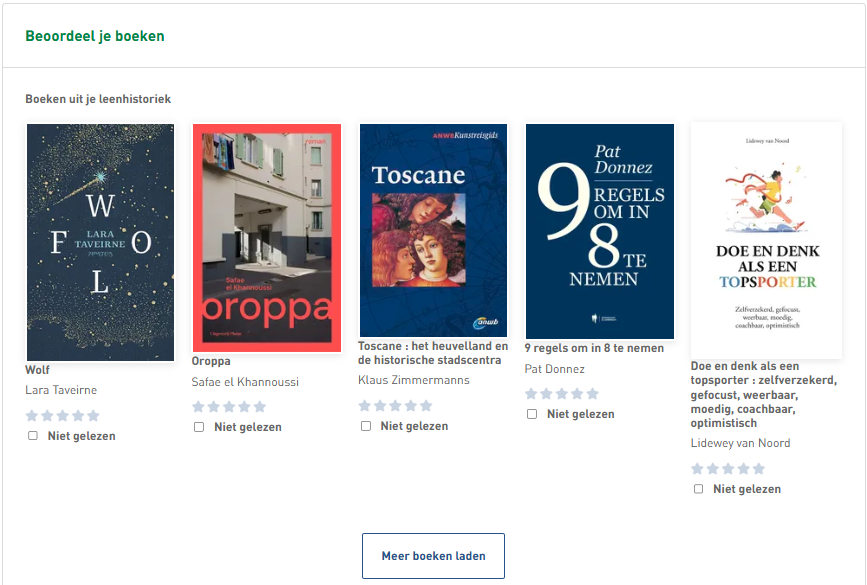Rate Doe en denk als een topsporter two stars

coord(712,469)
